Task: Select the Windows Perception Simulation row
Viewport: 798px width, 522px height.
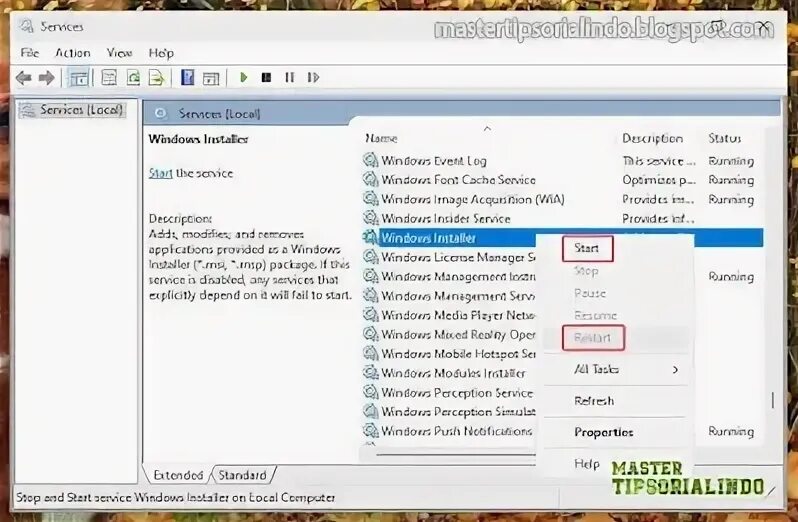Action: pyautogui.click(x=449, y=412)
